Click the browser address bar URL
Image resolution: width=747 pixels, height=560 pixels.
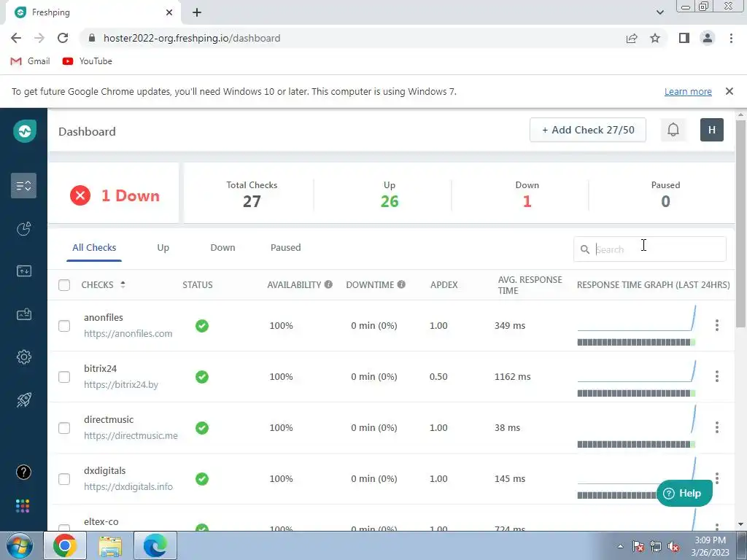click(192, 38)
